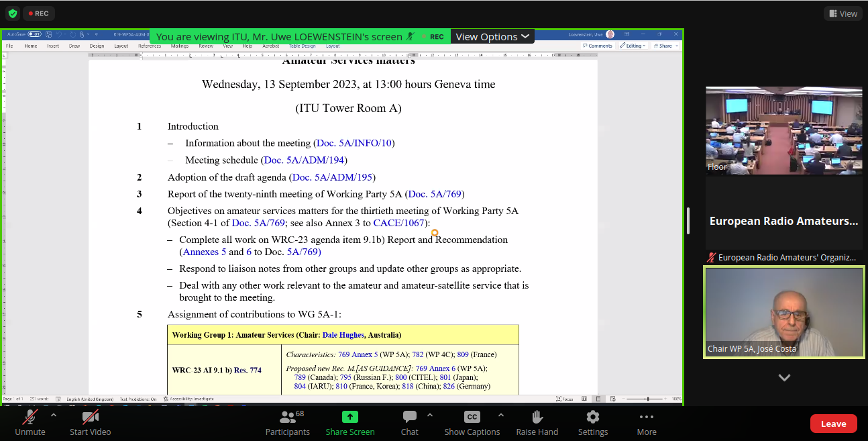Expand caption options arrow beside Show Captions
The width and height of the screenshot is (868, 441).
[501, 415]
